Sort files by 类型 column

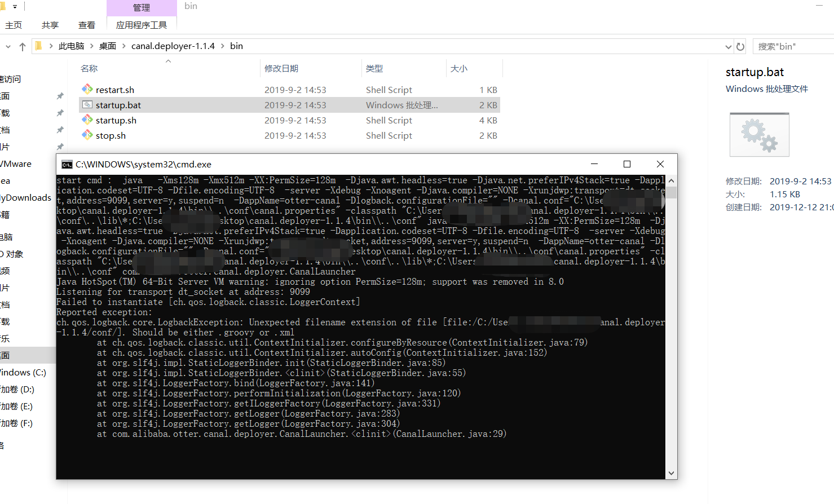click(374, 68)
